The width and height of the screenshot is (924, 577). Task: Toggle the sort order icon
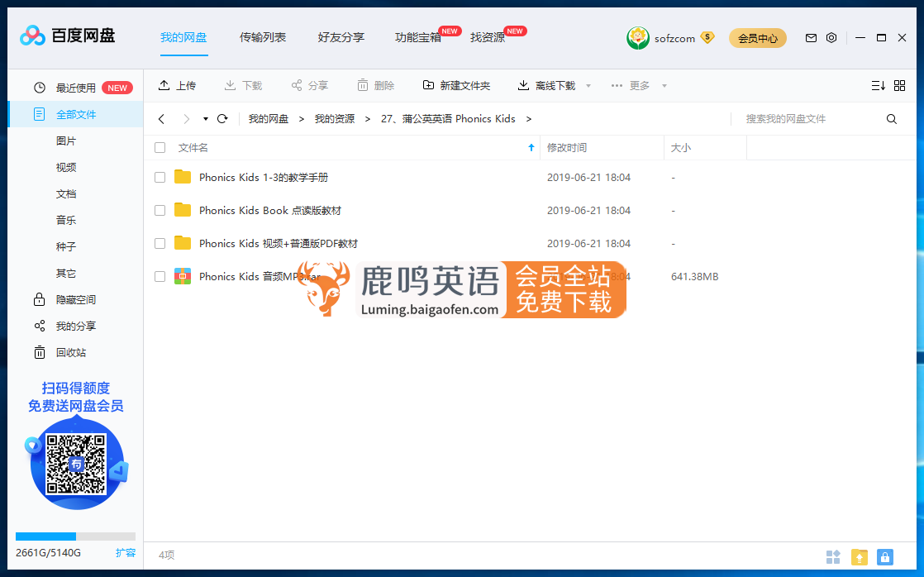coord(878,85)
